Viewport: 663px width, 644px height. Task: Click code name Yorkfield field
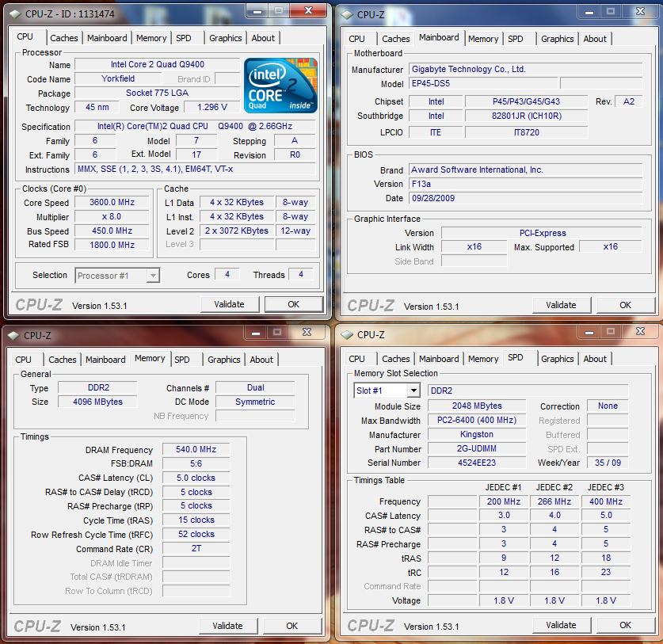(118, 78)
